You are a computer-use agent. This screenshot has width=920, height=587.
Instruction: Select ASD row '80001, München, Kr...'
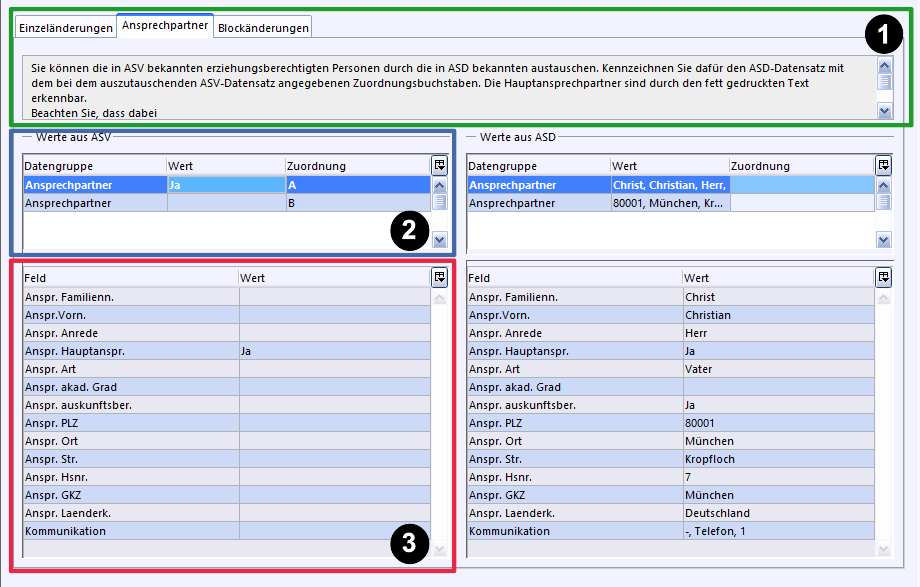point(671,203)
